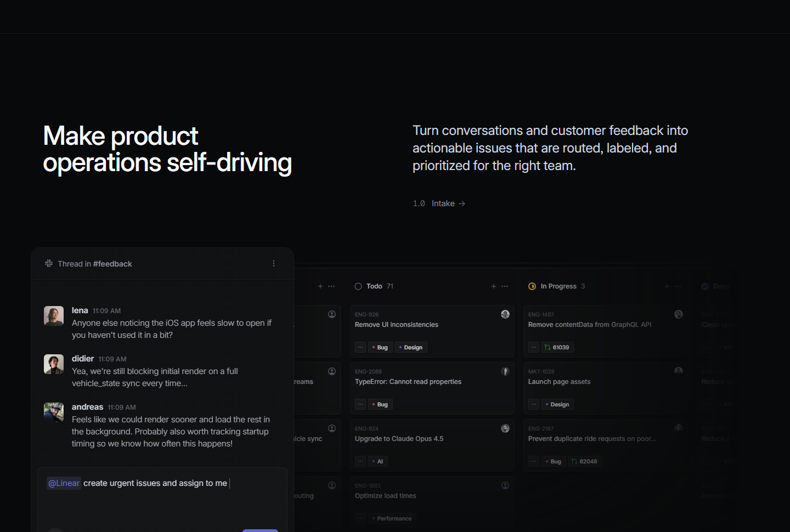
Task: Click the In Progress status circle icon
Action: coord(532,286)
